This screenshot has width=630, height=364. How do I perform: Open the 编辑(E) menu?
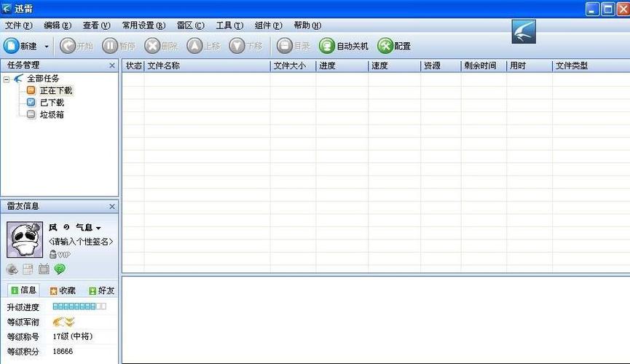click(x=58, y=25)
